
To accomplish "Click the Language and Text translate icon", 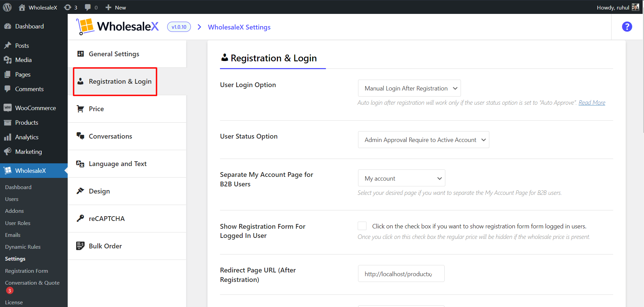I will pyautogui.click(x=80, y=164).
